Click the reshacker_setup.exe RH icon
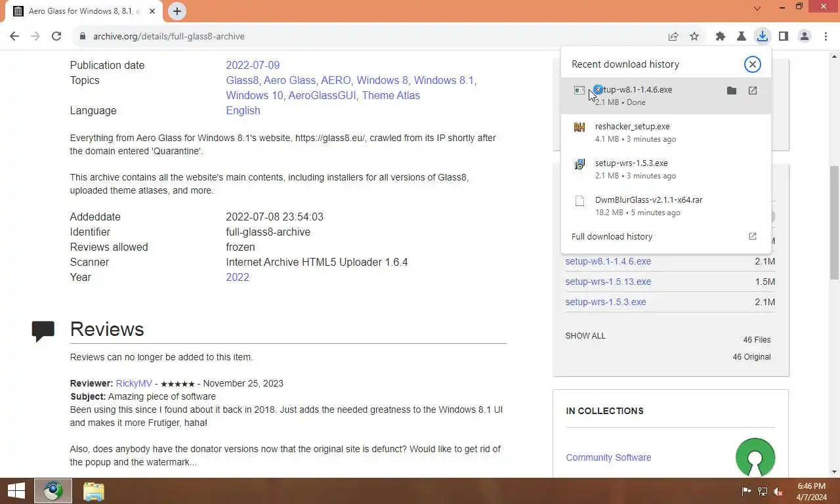This screenshot has width=840, height=504. [579, 127]
